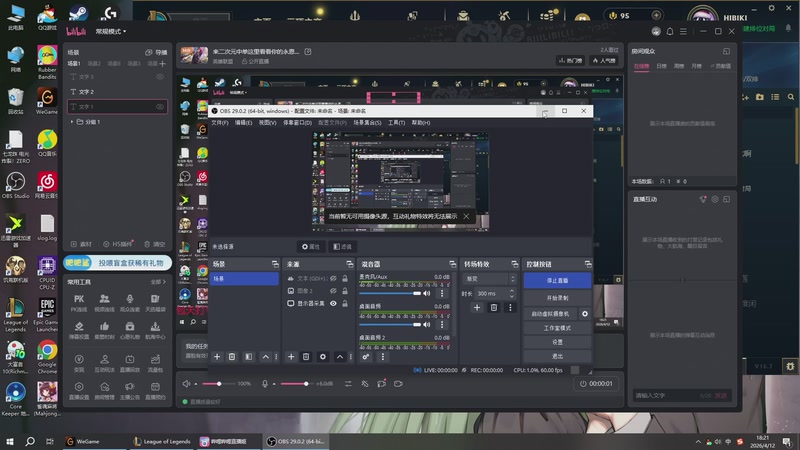Screen dimensions: 800x450
Task: Delete transition with trash icon in 转场特效
Action: (x=493, y=307)
